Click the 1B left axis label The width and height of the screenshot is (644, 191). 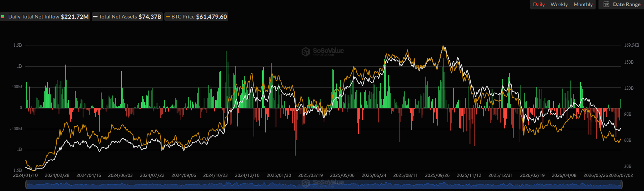tap(19, 66)
